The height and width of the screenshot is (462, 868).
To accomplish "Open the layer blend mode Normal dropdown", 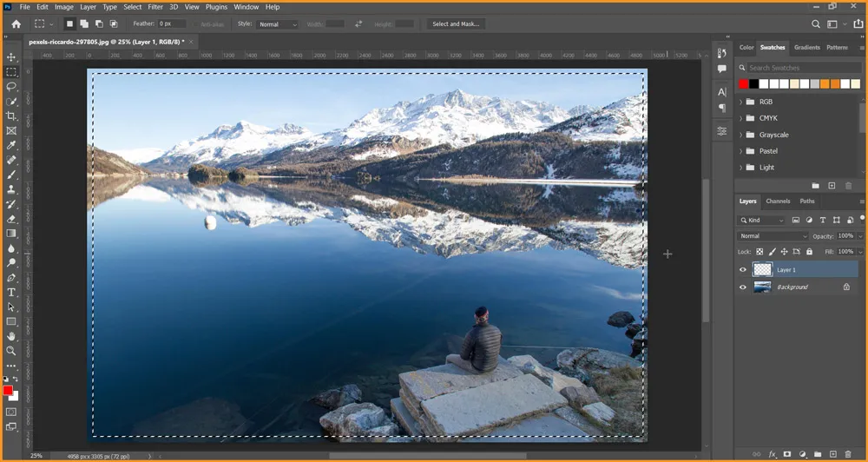I will (x=773, y=236).
